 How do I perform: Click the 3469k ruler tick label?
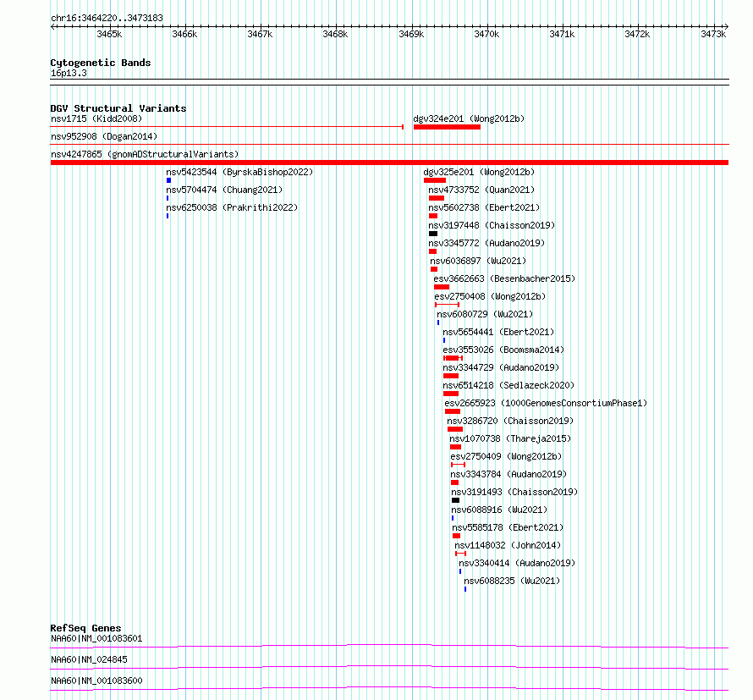coord(411,34)
